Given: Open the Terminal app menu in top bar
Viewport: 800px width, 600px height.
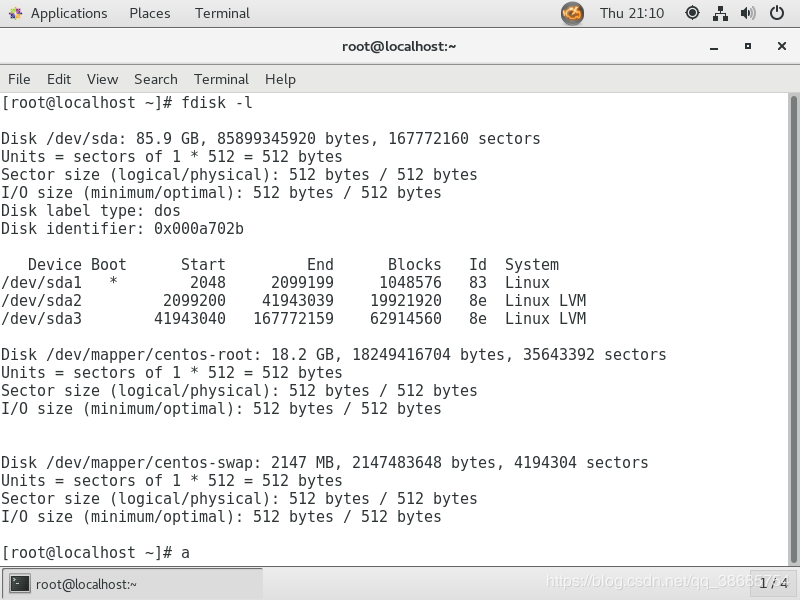Looking at the screenshot, I should click(222, 13).
